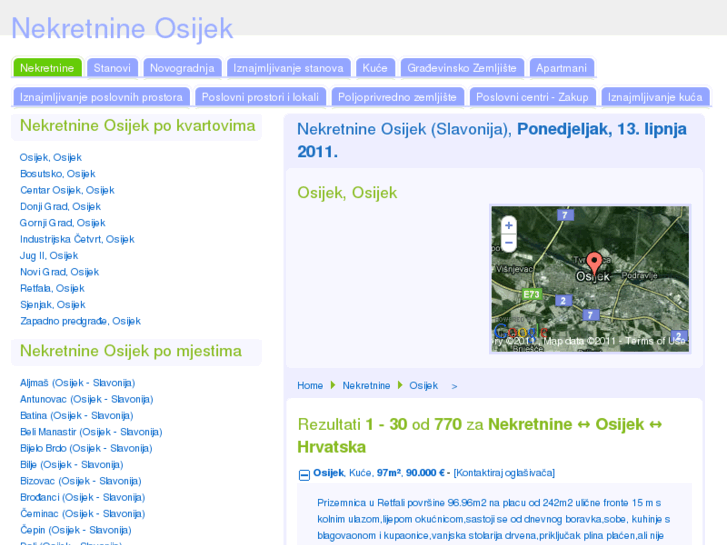
Task: Open Iznajmljivanje kuća tab
Action: pos(655,97)
